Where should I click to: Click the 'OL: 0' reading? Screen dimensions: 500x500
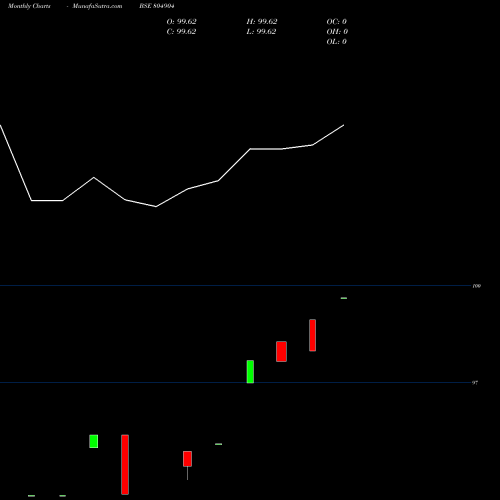coord(336,42)
